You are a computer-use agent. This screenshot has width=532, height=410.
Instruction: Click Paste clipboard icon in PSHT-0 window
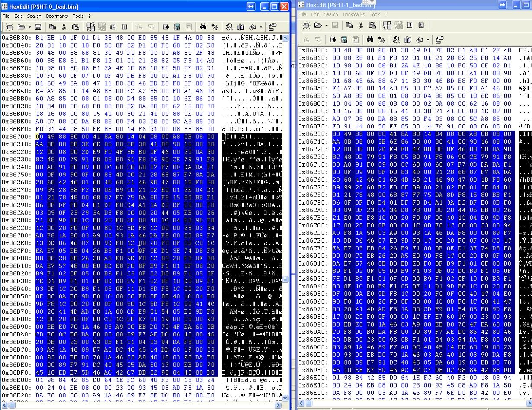click(x=75, y=27)
